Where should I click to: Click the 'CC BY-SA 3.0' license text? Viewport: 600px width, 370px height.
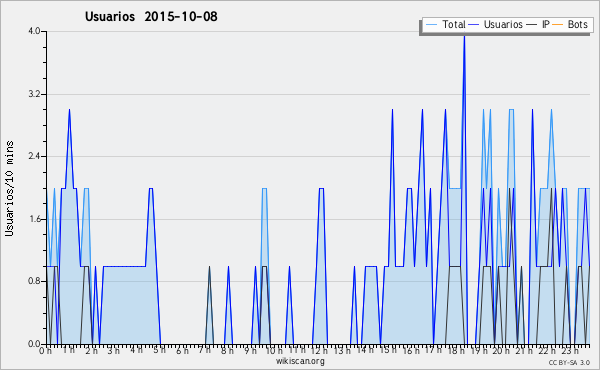coord(569,363)
